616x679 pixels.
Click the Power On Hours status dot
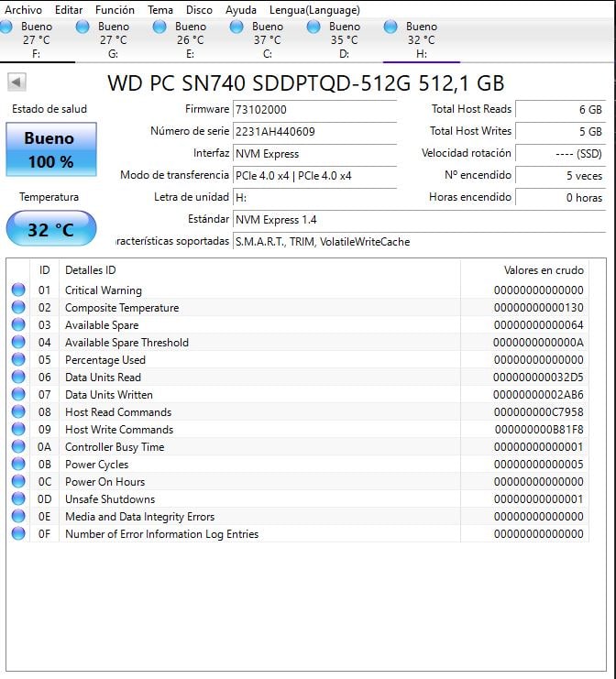click(x=18, y=481)
